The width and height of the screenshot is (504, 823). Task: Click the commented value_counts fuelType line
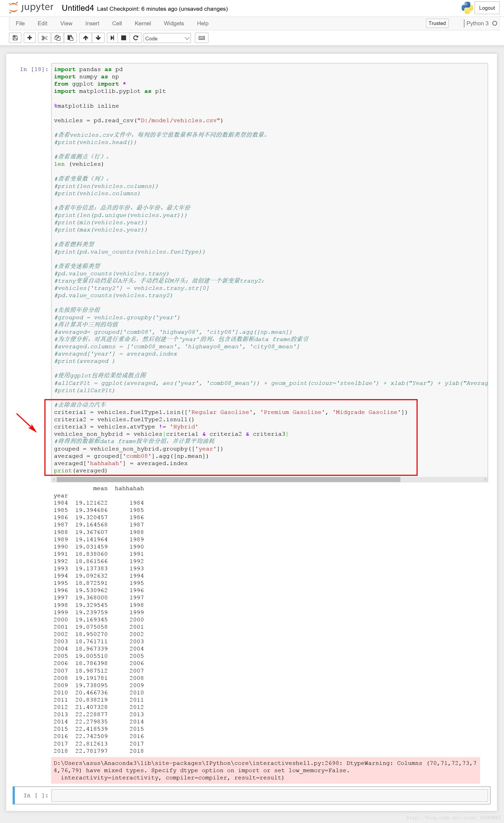pyautogui.click(x=130, y=252)
